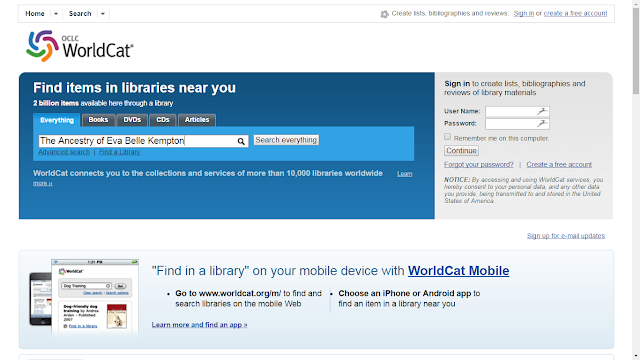Click the key icon in User Name field
The image size is (640, 360).
pos(542,111)
